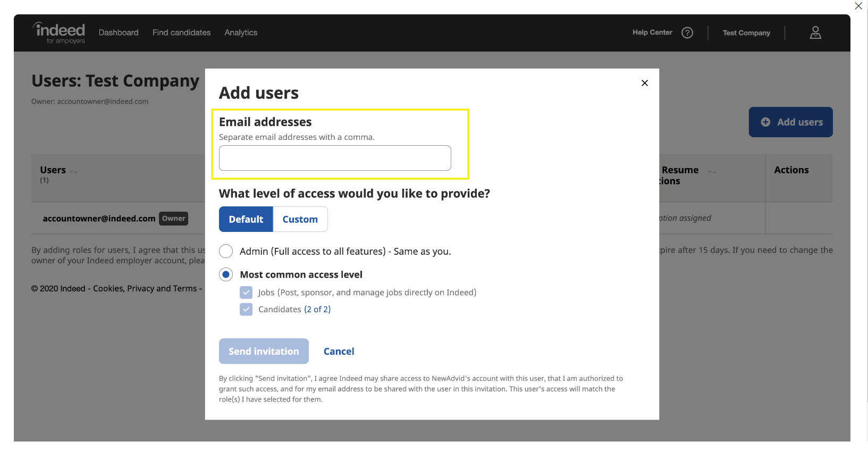Click the Owner: accountowner@indeed.com text
The image size is (868, 450).
click(x=90, y=102)
